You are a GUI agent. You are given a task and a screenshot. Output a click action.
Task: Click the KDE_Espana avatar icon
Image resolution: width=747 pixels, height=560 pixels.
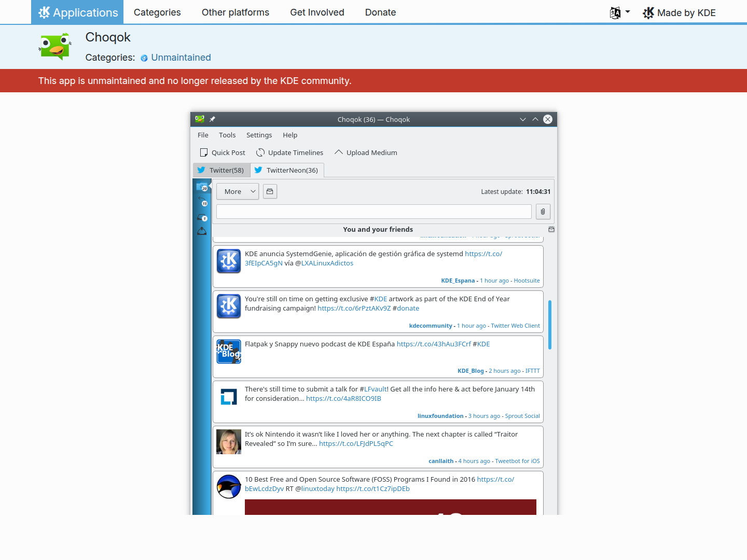pyautogui.click(x=229, y=261)
